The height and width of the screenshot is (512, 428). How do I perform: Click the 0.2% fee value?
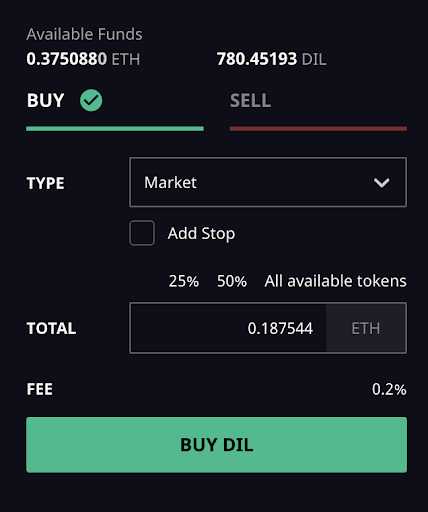pos(389,389)
